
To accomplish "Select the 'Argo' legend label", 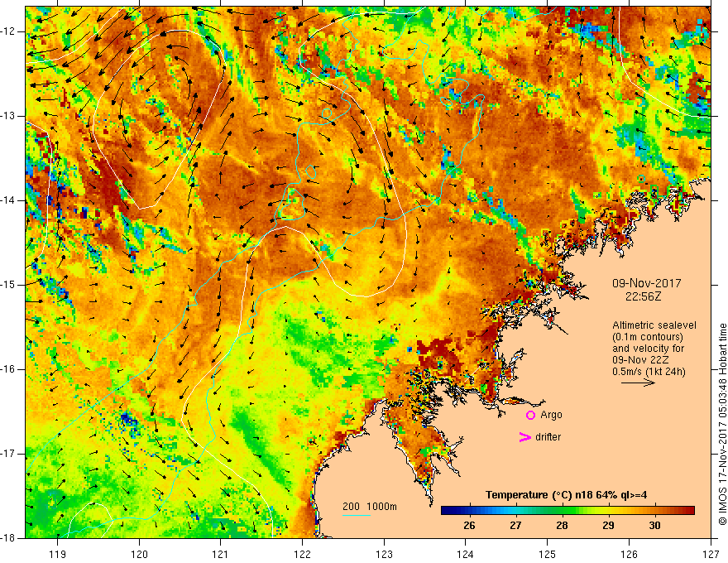I will click(x=551, y=415).
